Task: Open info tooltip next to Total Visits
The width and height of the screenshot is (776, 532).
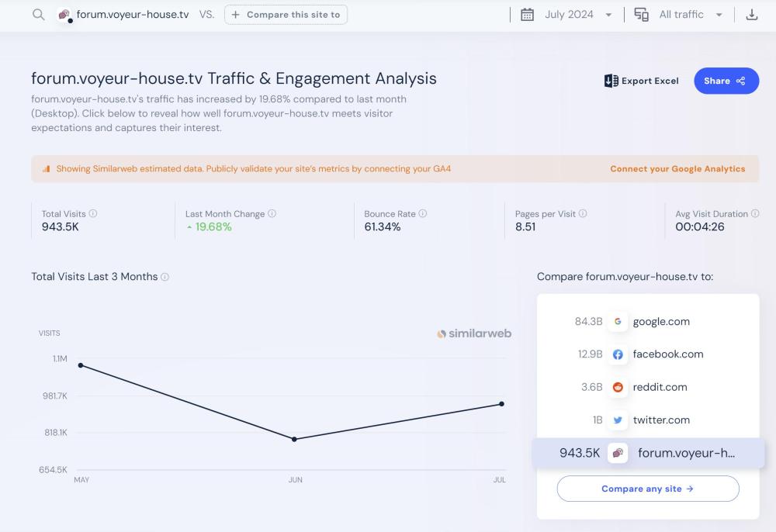Action: 93,214
